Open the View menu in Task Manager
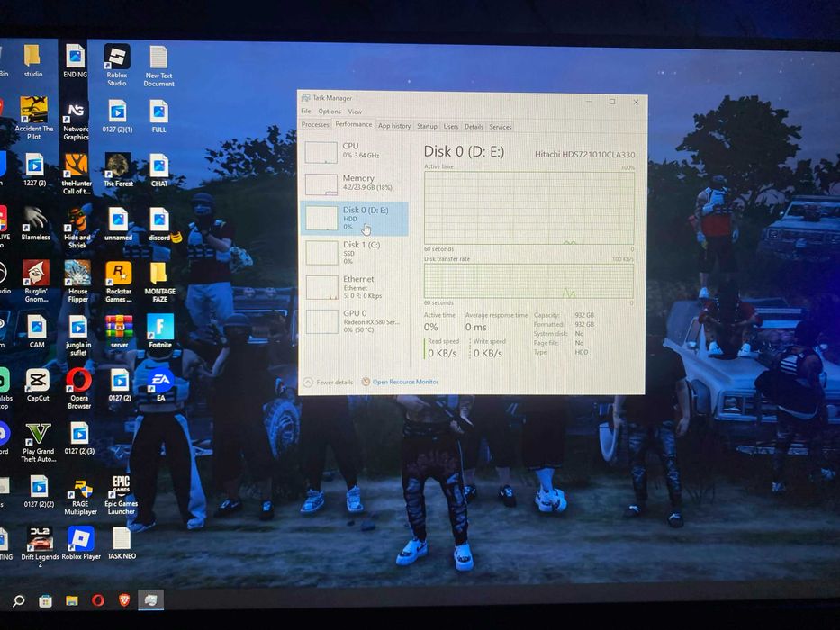Screen dimensions: 840x630 point(356,112)
